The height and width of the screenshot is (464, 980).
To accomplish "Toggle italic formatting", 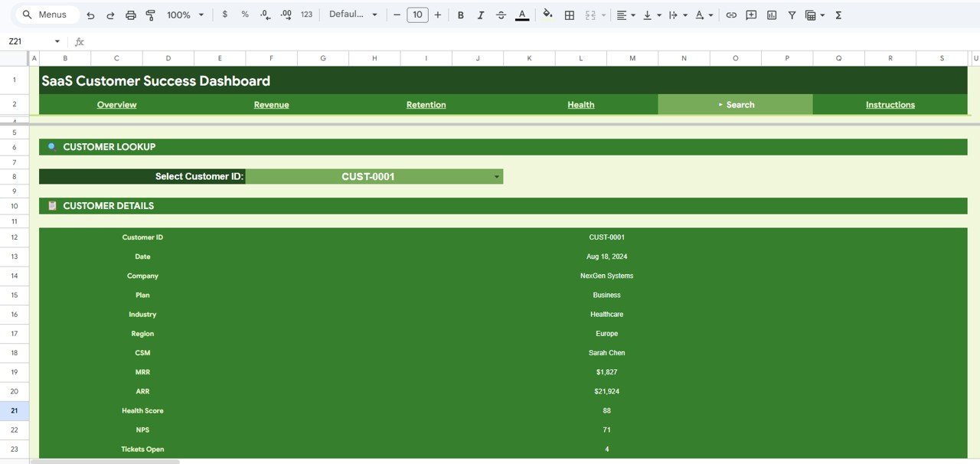I will tap(480, 15).
